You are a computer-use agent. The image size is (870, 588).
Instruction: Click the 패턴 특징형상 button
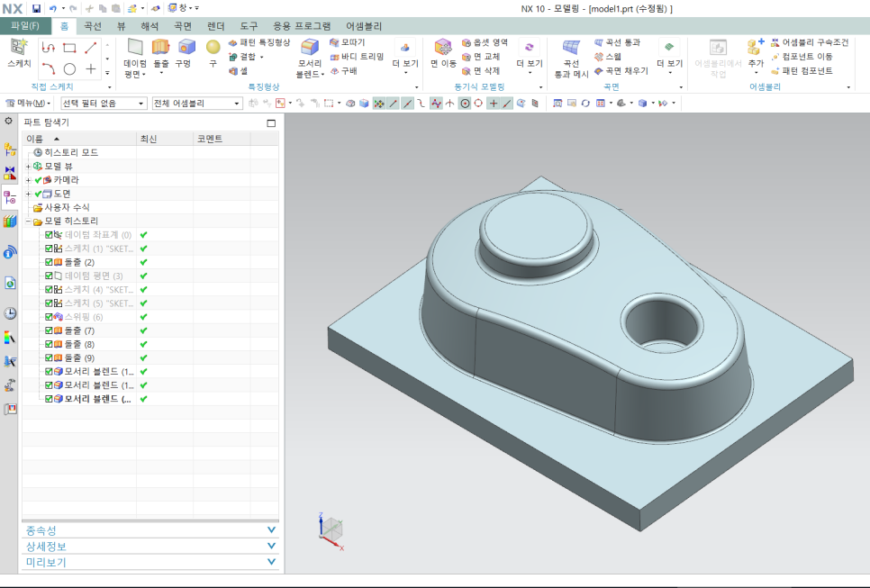(x=259, y=42)
